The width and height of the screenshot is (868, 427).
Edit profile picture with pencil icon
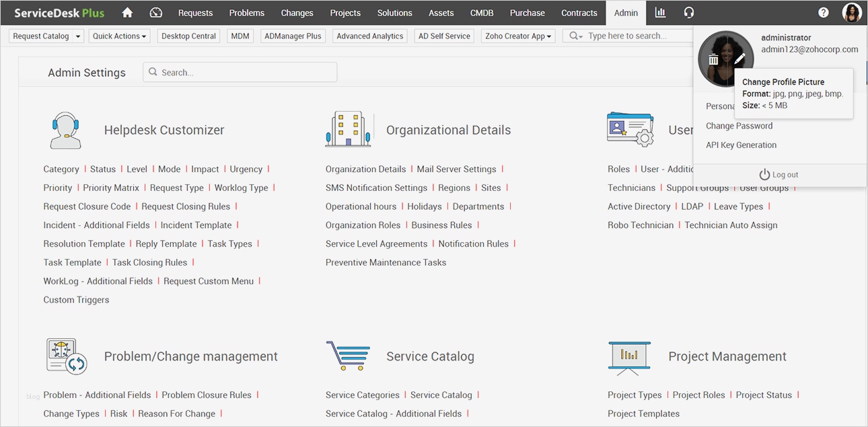click(x=739, y=60)
